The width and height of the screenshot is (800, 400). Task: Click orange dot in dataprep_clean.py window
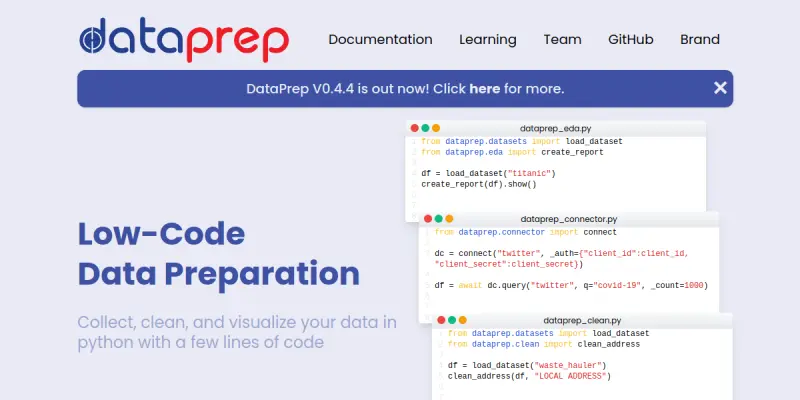[462, 320]
